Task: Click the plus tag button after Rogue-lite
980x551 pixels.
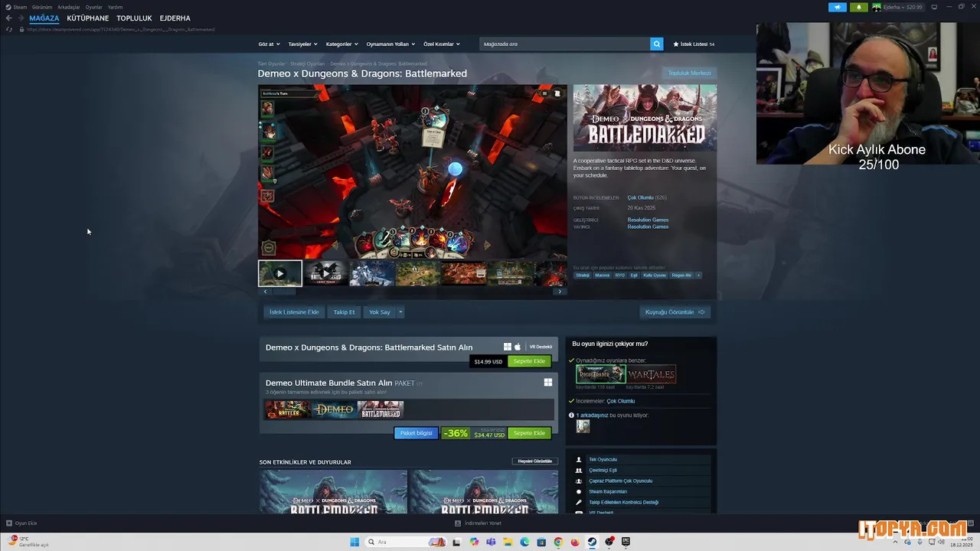Action: click(698, 275)
